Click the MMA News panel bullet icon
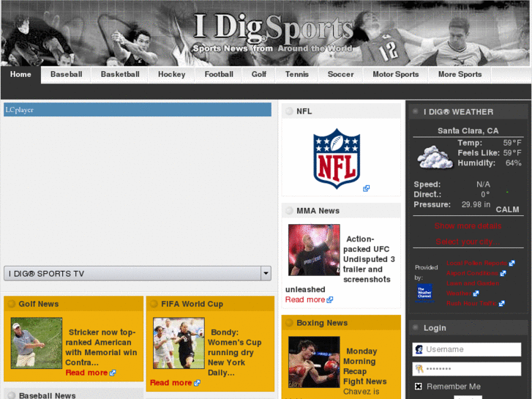The height and width of the screenshot is (399, 532). pos(289,211)
